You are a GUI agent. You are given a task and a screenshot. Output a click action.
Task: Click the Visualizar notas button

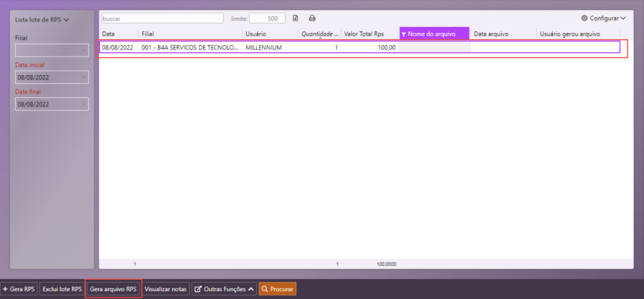(x=165, y=289)
